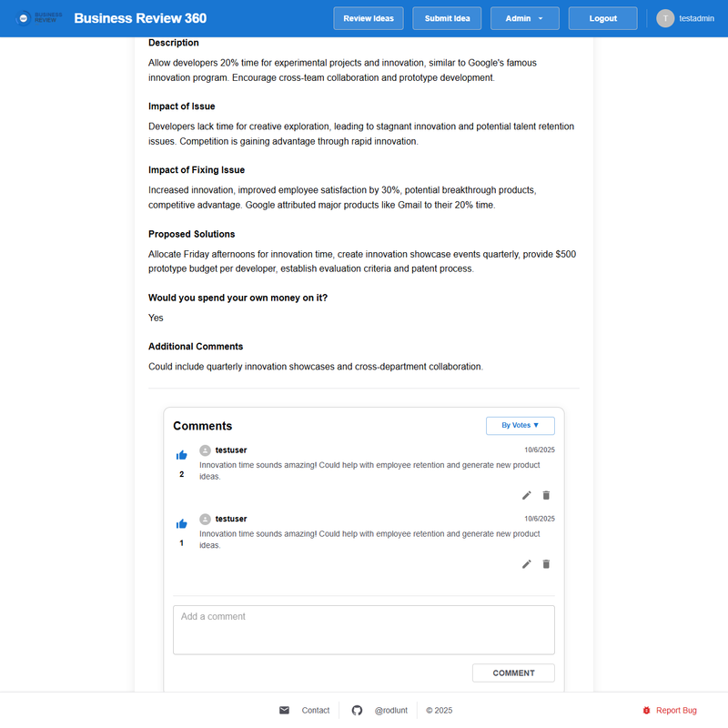Open the testadmin avatar icon

point(665,18)
